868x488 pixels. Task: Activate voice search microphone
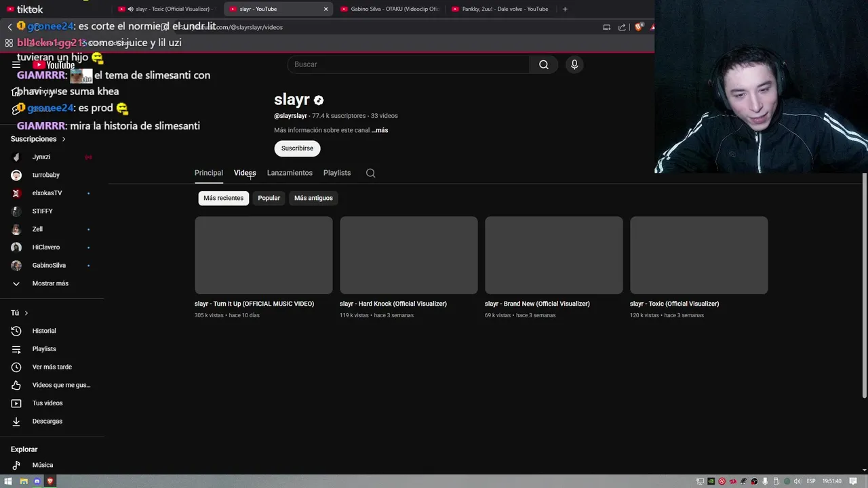point(574,64)
